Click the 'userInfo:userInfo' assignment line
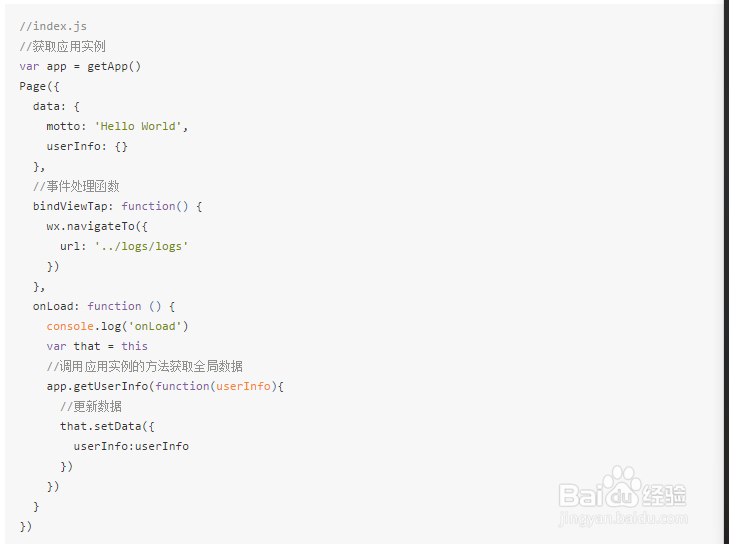 coord(131,446)
